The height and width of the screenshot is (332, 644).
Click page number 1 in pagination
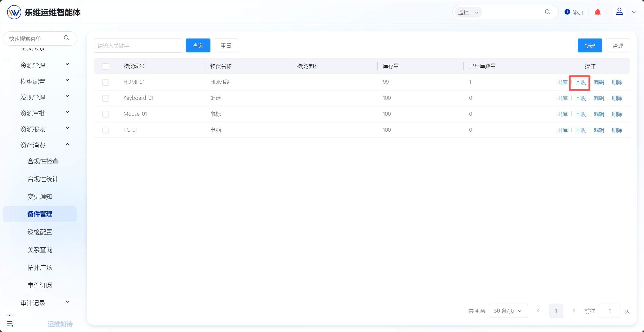pyautogui.click(x=556, y=311)
